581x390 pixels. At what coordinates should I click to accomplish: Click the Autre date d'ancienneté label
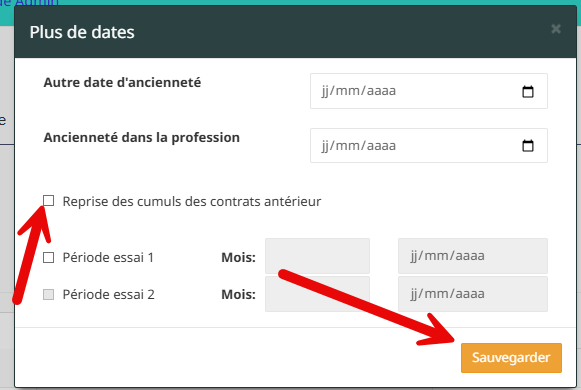[122, 82]
